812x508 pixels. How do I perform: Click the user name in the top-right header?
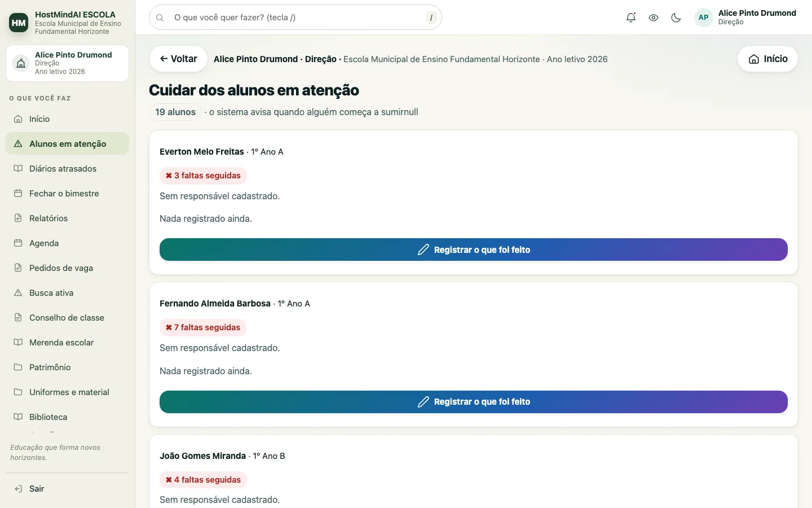click(x=757, y=13)
